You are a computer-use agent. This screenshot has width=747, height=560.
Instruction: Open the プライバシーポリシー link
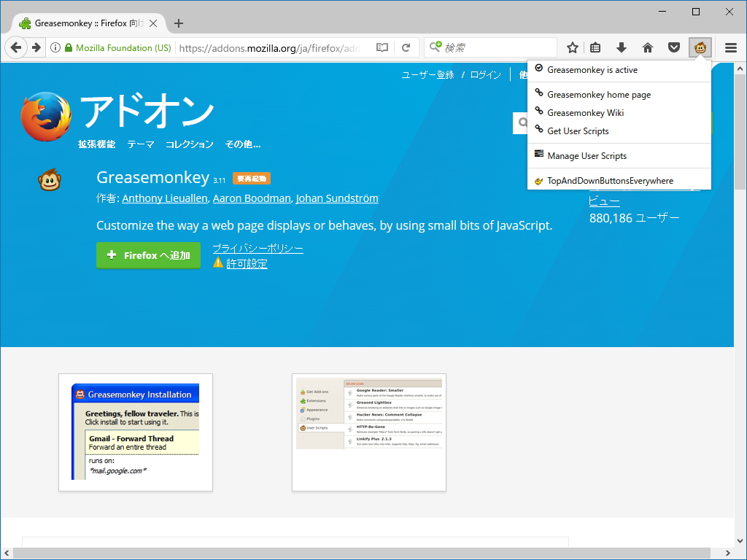(260, 249)
